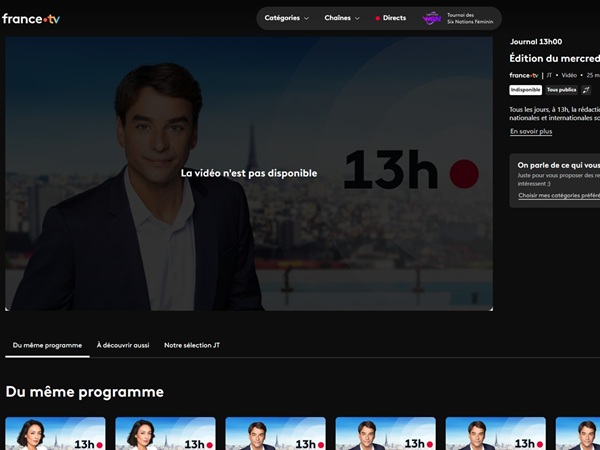Viewport: 600px width, 450px height.
Task: Select the Du même programme tab
Action: click(47, 345)
